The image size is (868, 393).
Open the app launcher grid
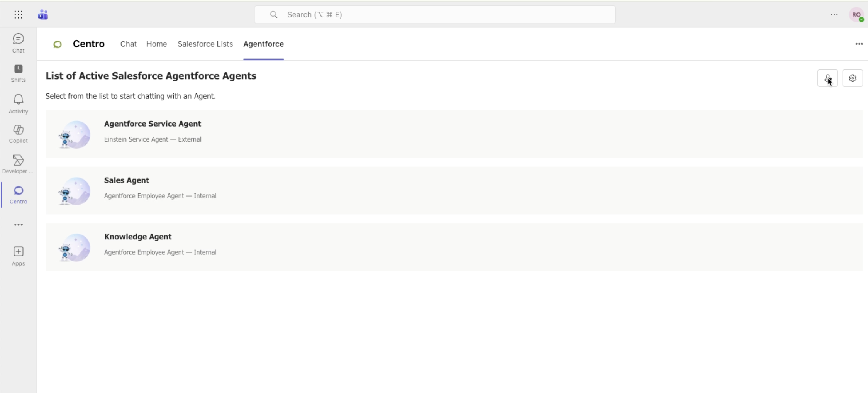pyautogui.click(x=19, y=15)
